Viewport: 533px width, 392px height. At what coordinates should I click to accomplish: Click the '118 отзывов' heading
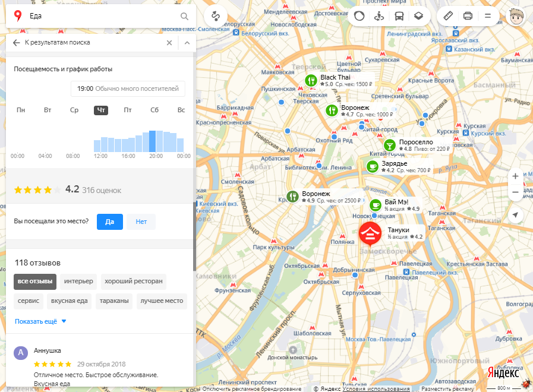[x=37, y=263]
